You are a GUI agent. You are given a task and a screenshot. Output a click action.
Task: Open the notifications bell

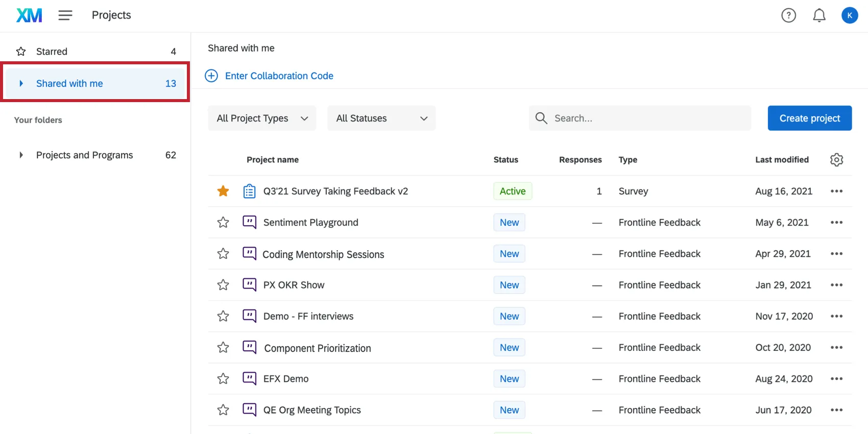pyautogui.click(x=819, y=15)
